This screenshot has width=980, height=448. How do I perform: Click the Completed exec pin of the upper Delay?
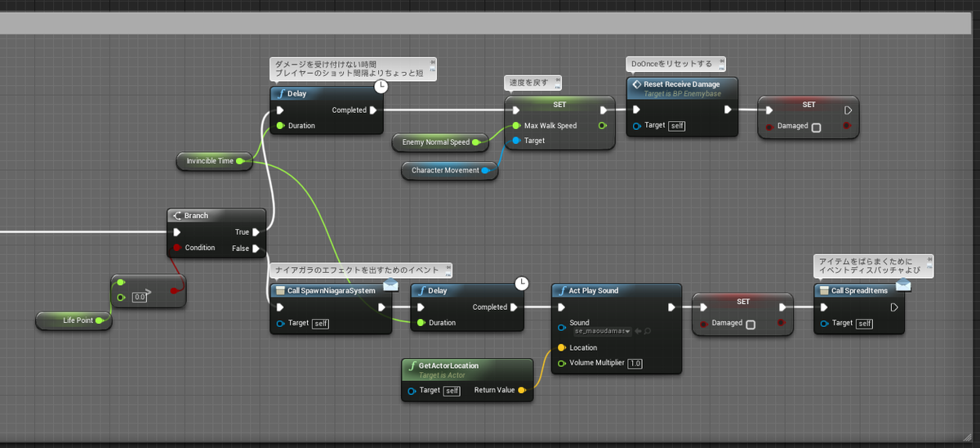click(373, 110)
